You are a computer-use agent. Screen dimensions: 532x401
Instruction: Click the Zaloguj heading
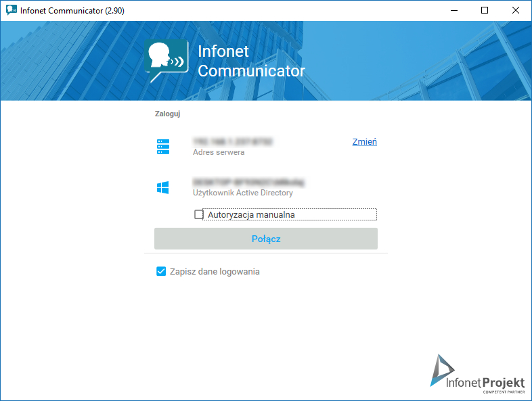[167, 114]
